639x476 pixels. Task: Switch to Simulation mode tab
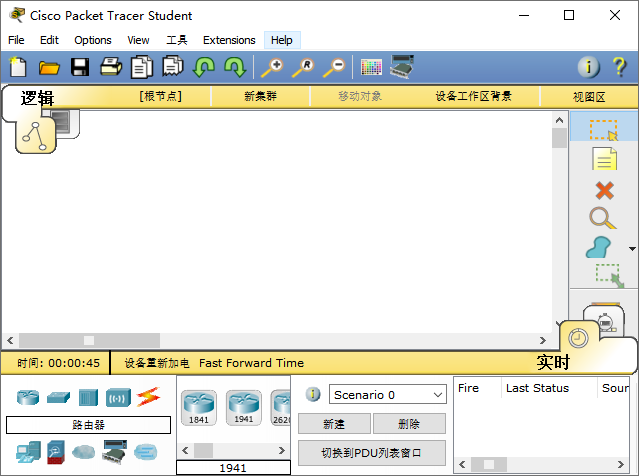605,322
